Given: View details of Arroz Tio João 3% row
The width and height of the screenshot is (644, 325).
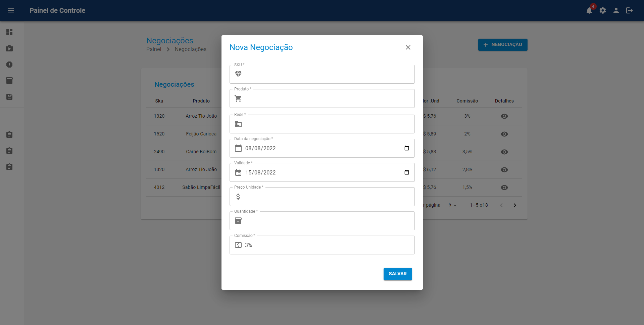Looking at the screenshot, I should (x=504, y=116).
